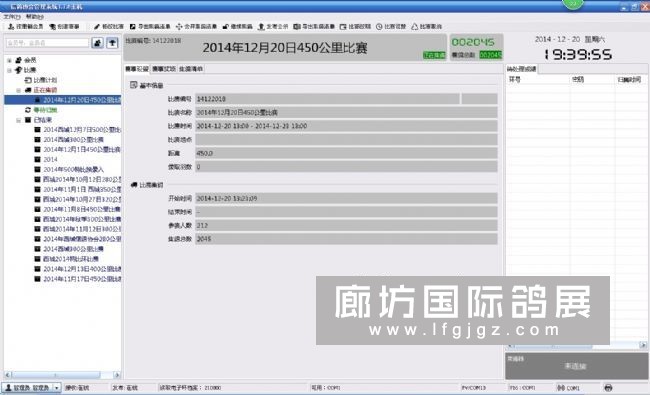Click the pencil icon to modify the race

click(97, 27)
